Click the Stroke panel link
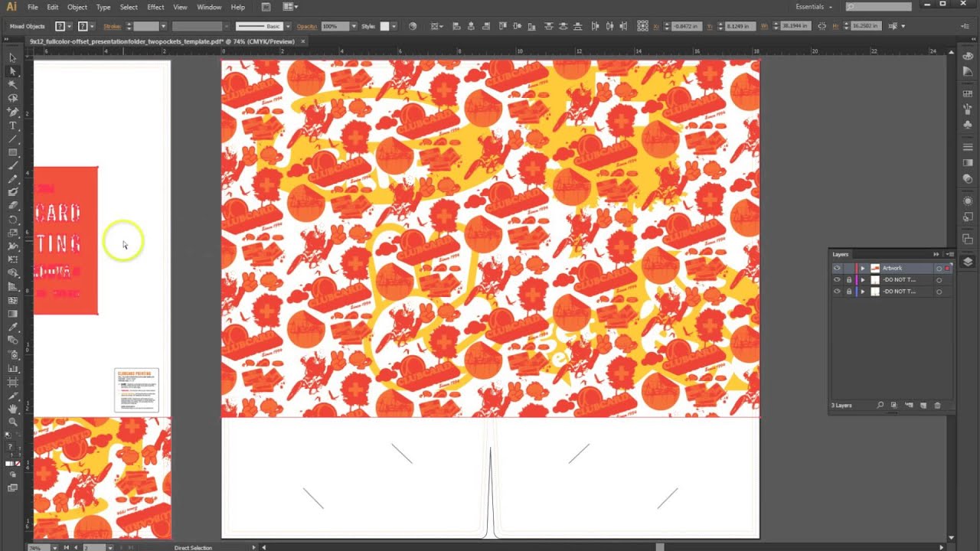The width and height of the screenshot is (980, 551). tap(113, 26)
